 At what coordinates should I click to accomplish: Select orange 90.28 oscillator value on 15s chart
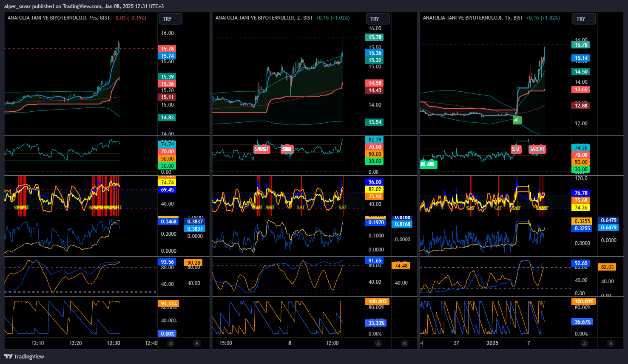pos(194,263)
